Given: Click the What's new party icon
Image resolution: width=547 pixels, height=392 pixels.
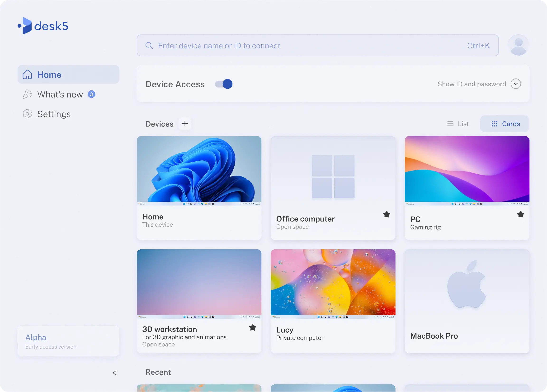Looking at the screenshot, I should tap(27, 94).
